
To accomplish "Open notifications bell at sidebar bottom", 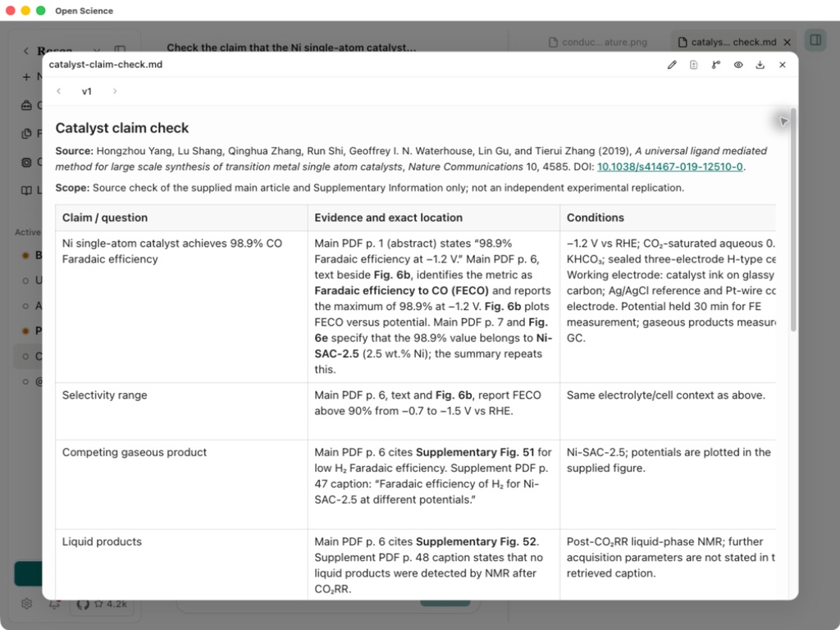I will [54, 604].
